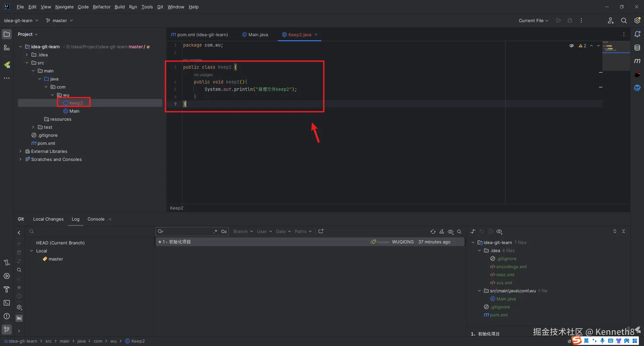The height and width of the screenshot is (346, 644).
Task: Refresh the Git log
Action: point(433,232)
